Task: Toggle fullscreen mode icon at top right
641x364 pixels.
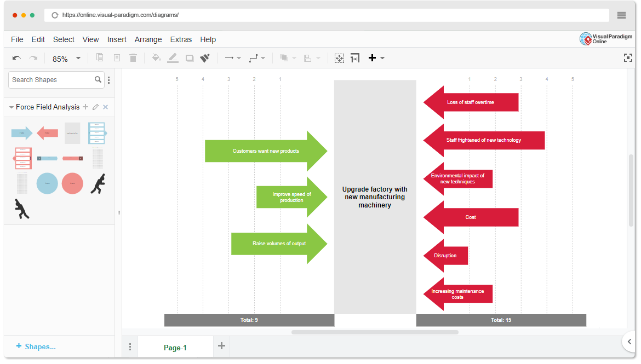Action: (628, 58)
